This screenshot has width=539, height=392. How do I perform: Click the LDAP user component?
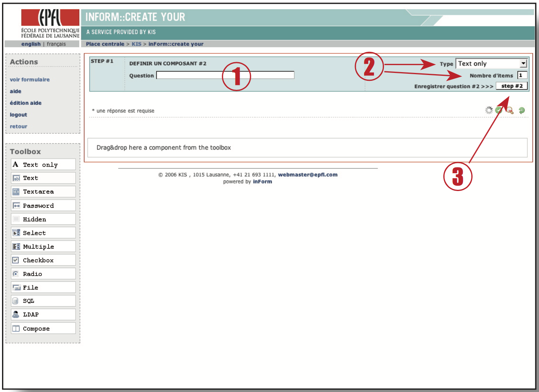(43, 315)
